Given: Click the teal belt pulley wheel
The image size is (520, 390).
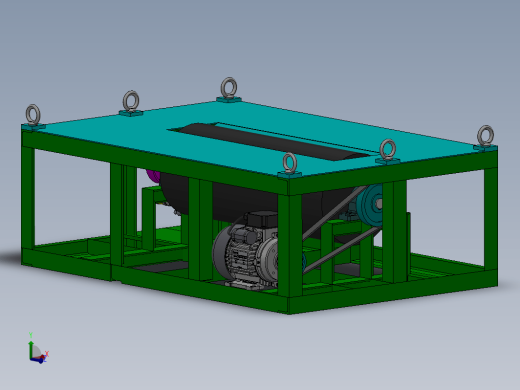Looking at the screenshot, I should (x=369, y=204).
